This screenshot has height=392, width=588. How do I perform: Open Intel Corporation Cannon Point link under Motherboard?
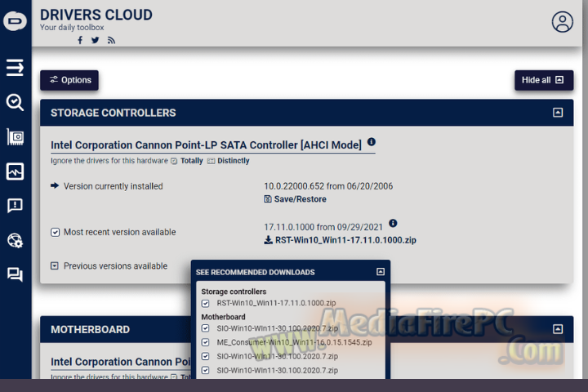[x=121, y=362]
